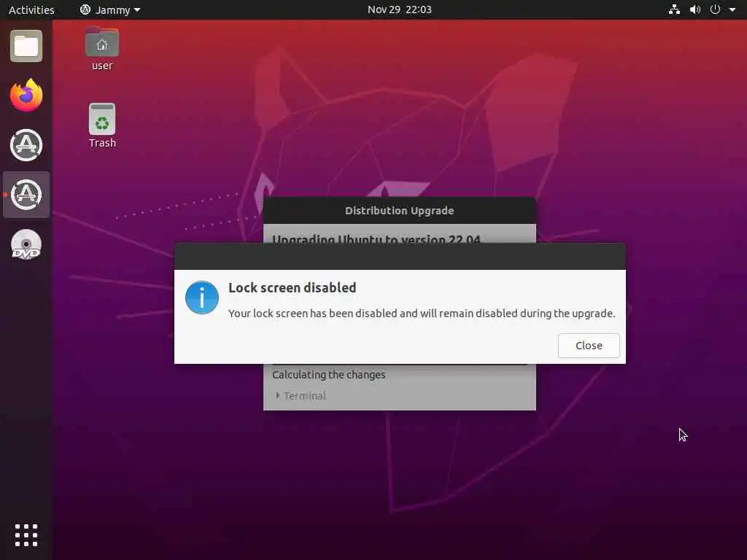This screenshot has height=560, width=747.
Task: Click the dark title bar of the lock screen dialog
Action: click(400, 257)
